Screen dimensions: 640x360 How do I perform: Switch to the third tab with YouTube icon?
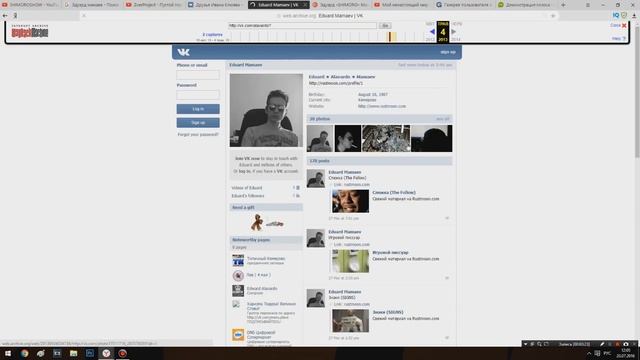pyautogui.click(x=154, y=5)
